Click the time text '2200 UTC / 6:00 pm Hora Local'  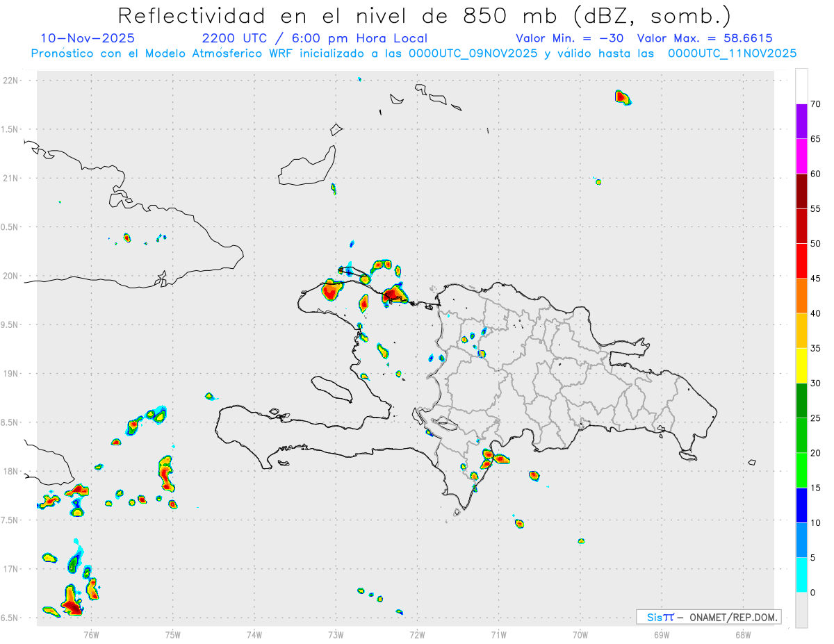click(315, 38)
